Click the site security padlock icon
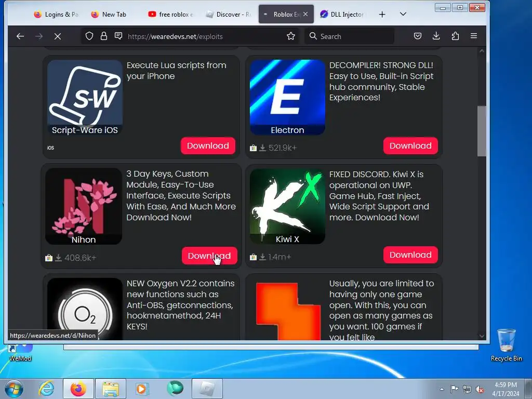 [104, 36]
